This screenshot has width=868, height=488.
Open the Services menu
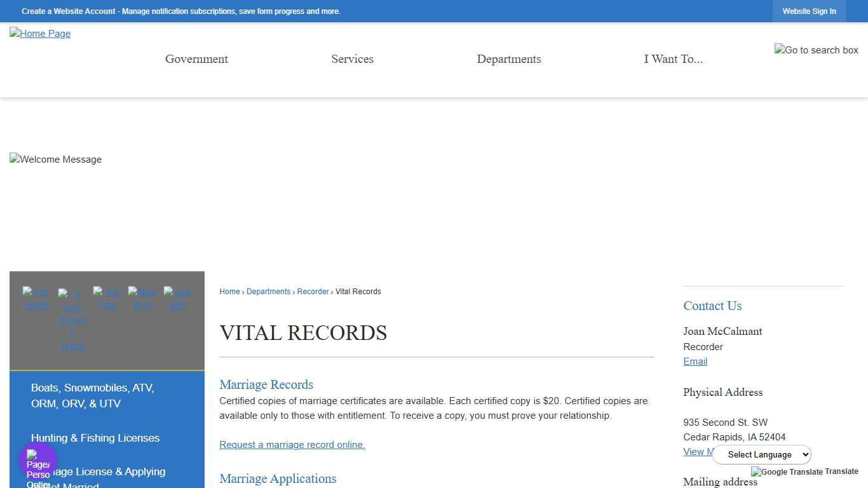[352, 58]
